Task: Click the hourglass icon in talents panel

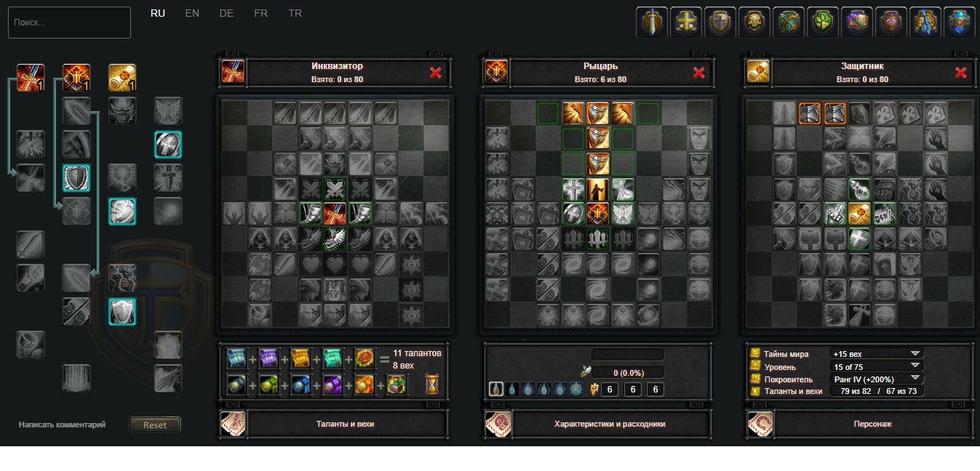Action: point(433,384)
